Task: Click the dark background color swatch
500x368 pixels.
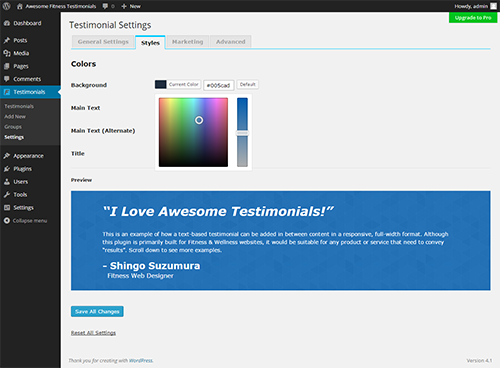Action: coord(161,84)
